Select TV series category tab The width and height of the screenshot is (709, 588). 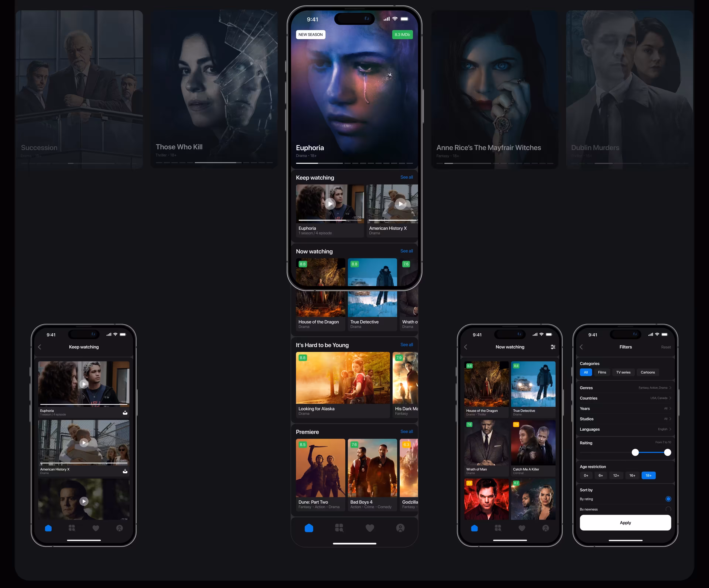[623, 372]
